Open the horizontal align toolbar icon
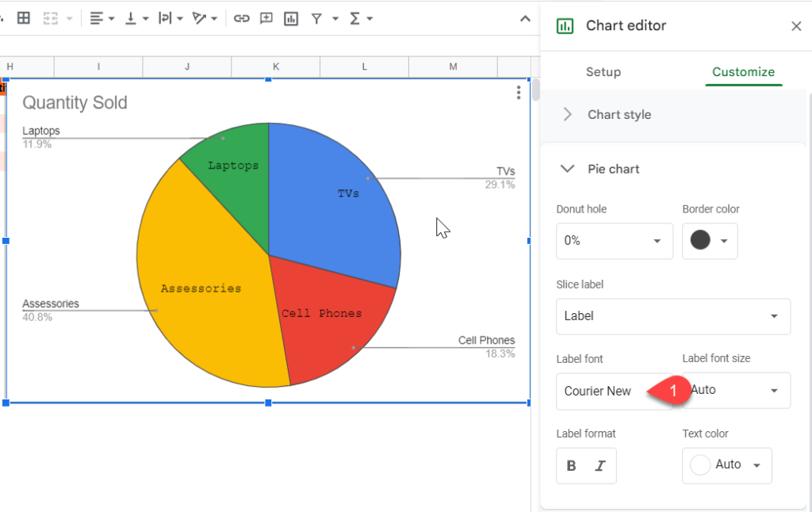Viewport: 812px width, 512px height. pyautogui.click(x=101, y=19)
